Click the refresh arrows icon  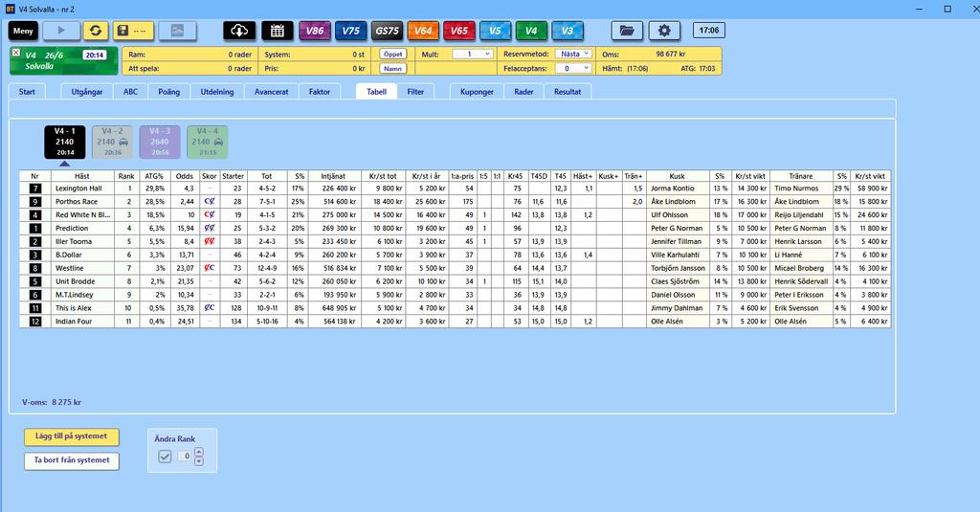pyautogui.click(x=96, y=31)
